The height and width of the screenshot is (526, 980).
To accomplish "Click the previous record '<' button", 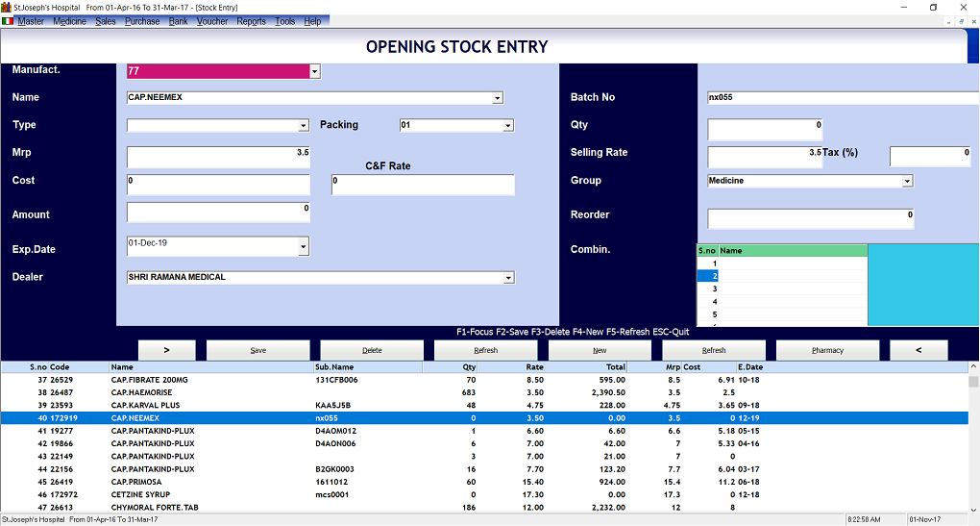I will (918, 350).
